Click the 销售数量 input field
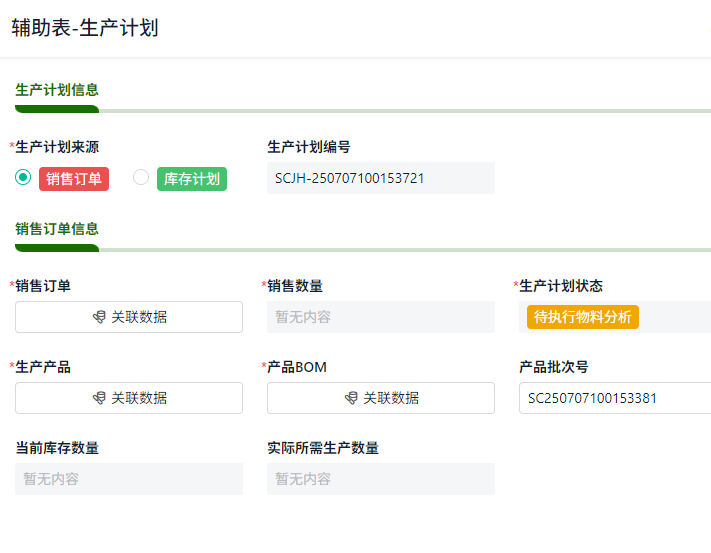The width and height of the screenshot is (711, 553). (380, 317)
